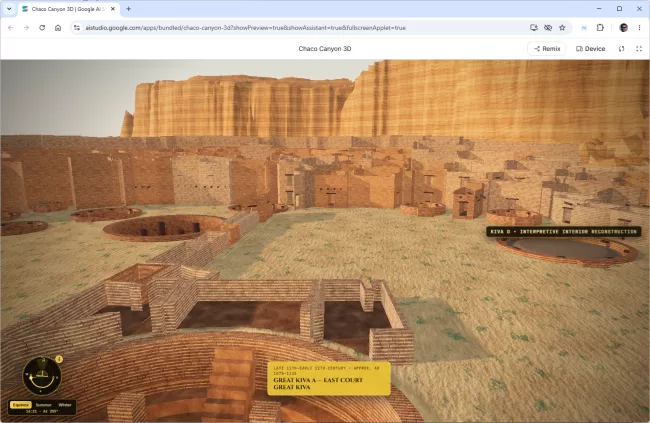650x423 pixels.
Task: Open the Great Kiva A East Court info card
Action: coord(329,379)
